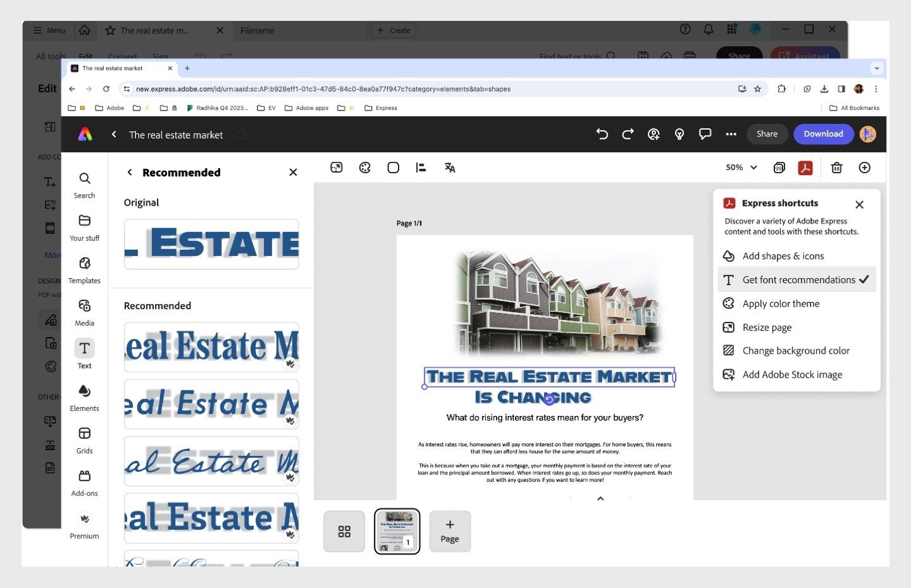The width and height of the screenshot is (911, 588).
Task: Select the color palette icon above the canvas
Action: click(x=365, y=167)
